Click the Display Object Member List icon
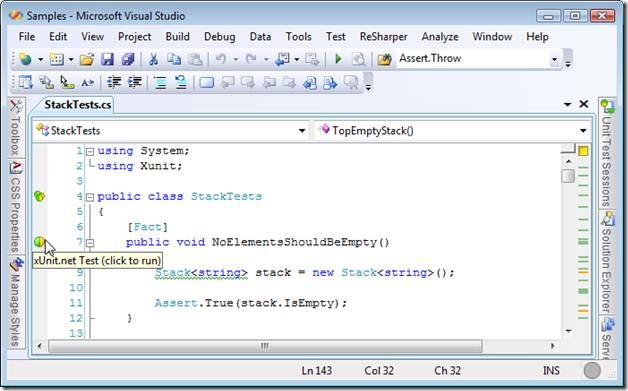This screenshot has width=628, height=391. click(x=26, y=83)
